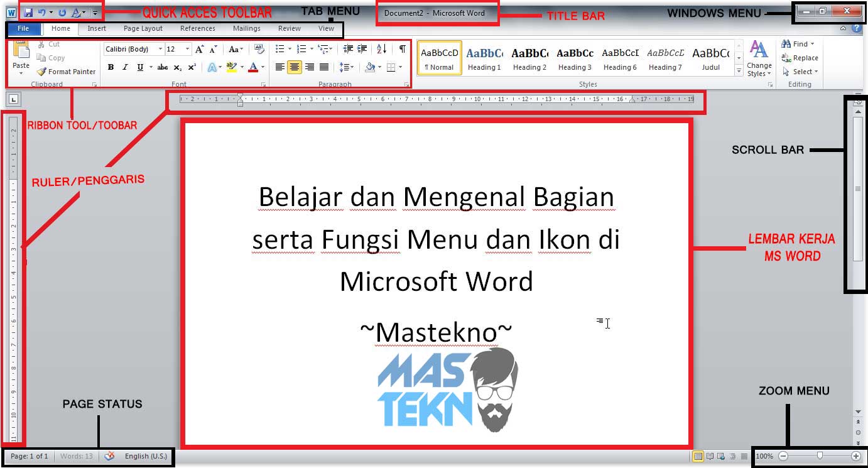Apply Subscript using its icon

pos(178,67)
